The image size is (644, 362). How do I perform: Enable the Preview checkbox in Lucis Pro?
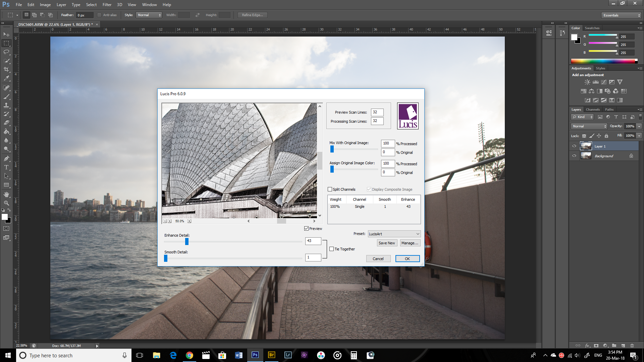(307, 229)
